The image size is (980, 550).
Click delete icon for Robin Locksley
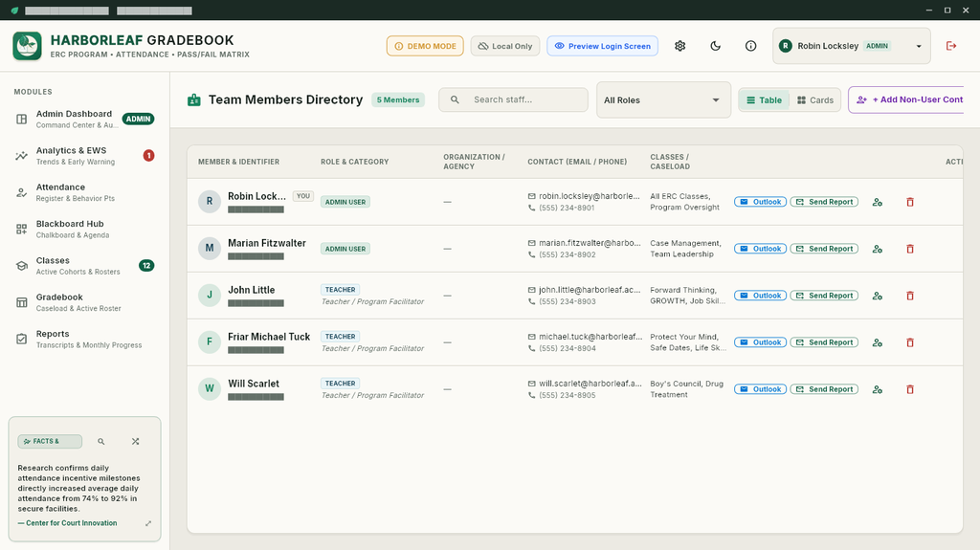click(x=910, y=202)
